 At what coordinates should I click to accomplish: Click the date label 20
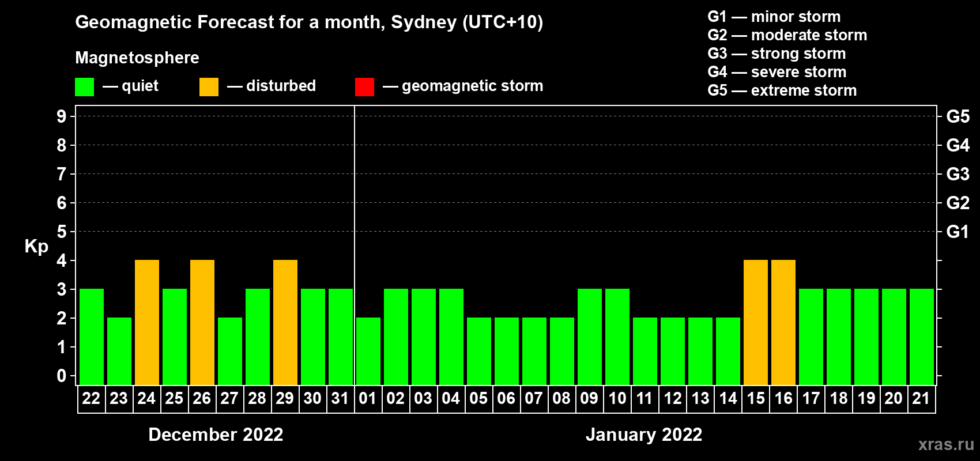pos(894,398)
